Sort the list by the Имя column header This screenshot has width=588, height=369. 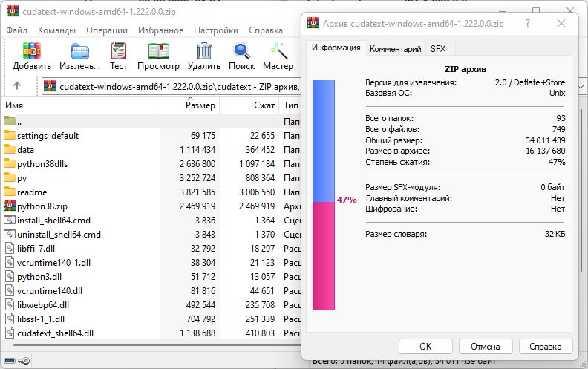coord(81,105)
